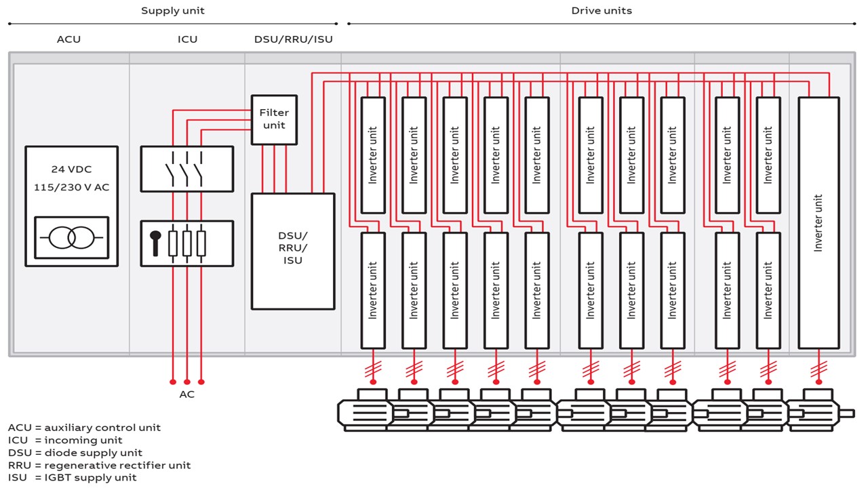The width and height of the screenshot is (868, 488).
Task: Click the "115/230 V AC" label
Action: coord(71,187)
